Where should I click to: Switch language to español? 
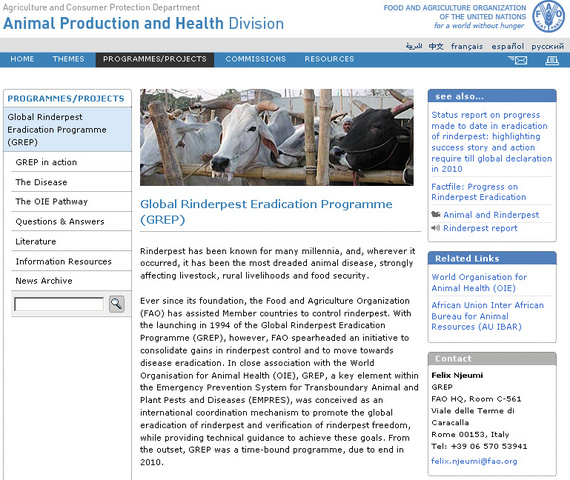(x=508, y=46)
